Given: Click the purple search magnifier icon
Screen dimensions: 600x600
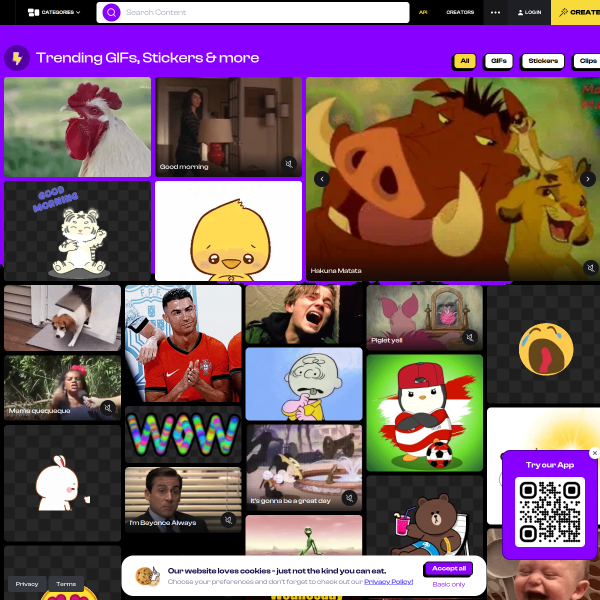Looking at the screenshot, I should (x=111, y=12).
